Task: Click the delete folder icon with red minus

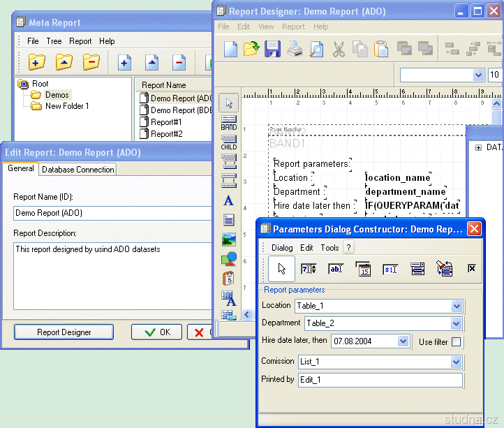Action: tap(91, 63)
